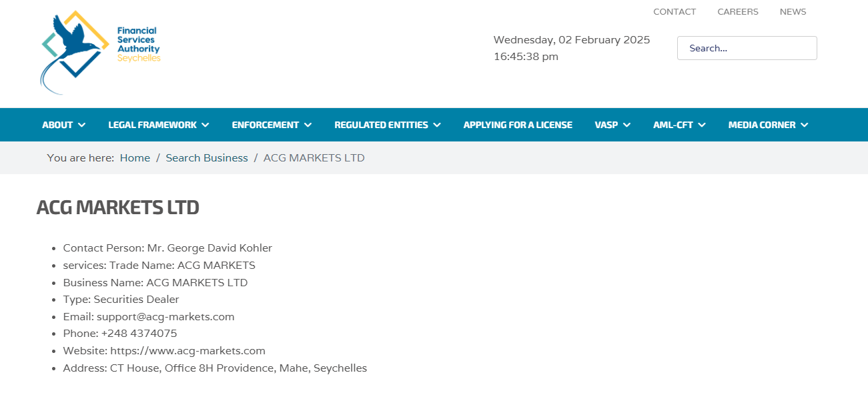
Task: Expand the Media Corner menu
Action: point(769,125)
